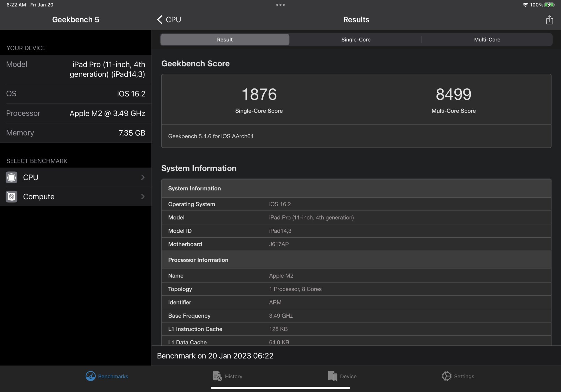
Task: Tap the CPU chip icon
Action: tap(12, 177)
